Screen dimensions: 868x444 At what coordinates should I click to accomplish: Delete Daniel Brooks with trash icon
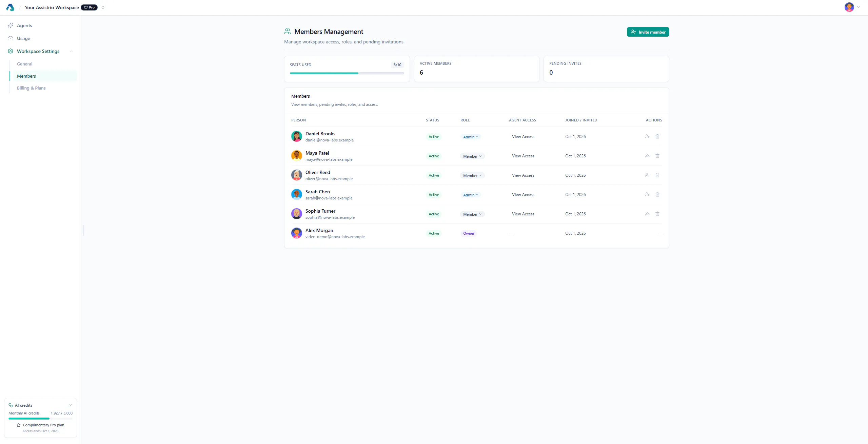(657, 136)
